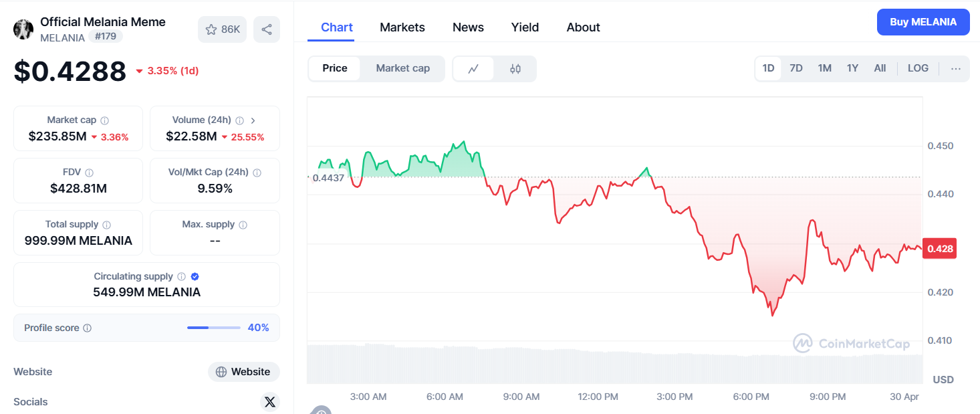Image resolution: width=980 pixels, height=414 pixels.
Task: Click the $22.58M volume value
Action: coord(191,136)
